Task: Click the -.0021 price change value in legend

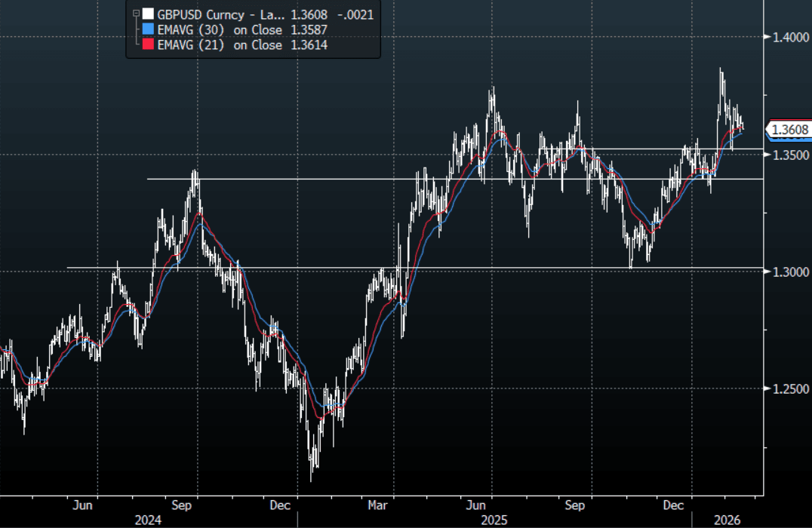Action: pos(357,14)
